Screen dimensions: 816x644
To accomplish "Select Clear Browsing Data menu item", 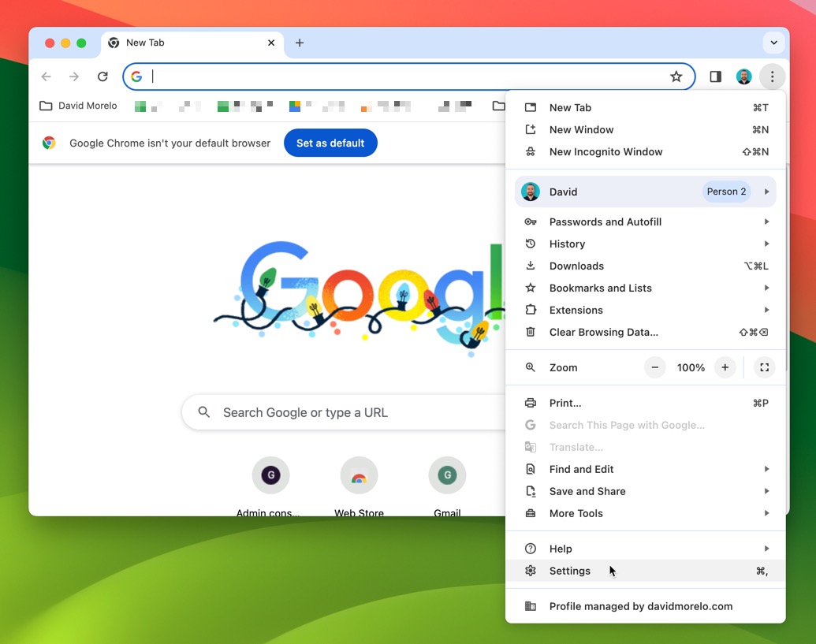I will (x=603, y=333).
